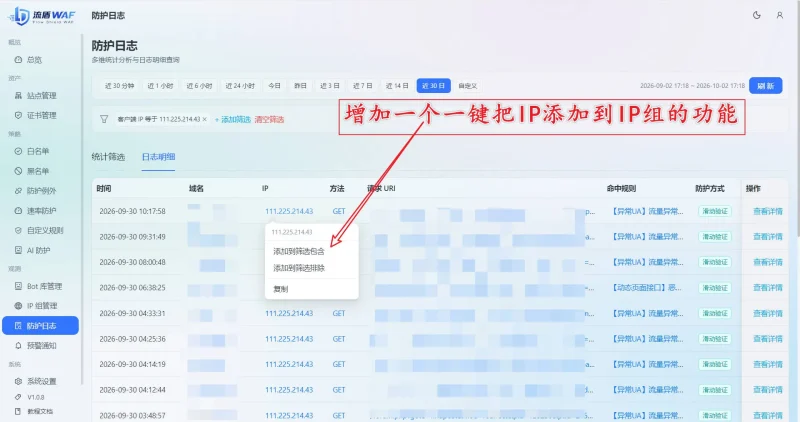Switch to 统计筛选 tab
The width and height of the screenshot is (800, 422).
coord(108,157)
